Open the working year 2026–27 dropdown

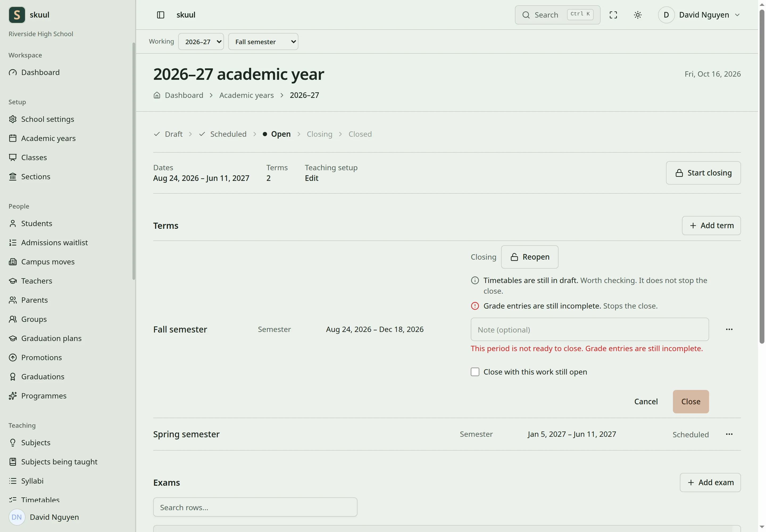(x=201, y=42)
